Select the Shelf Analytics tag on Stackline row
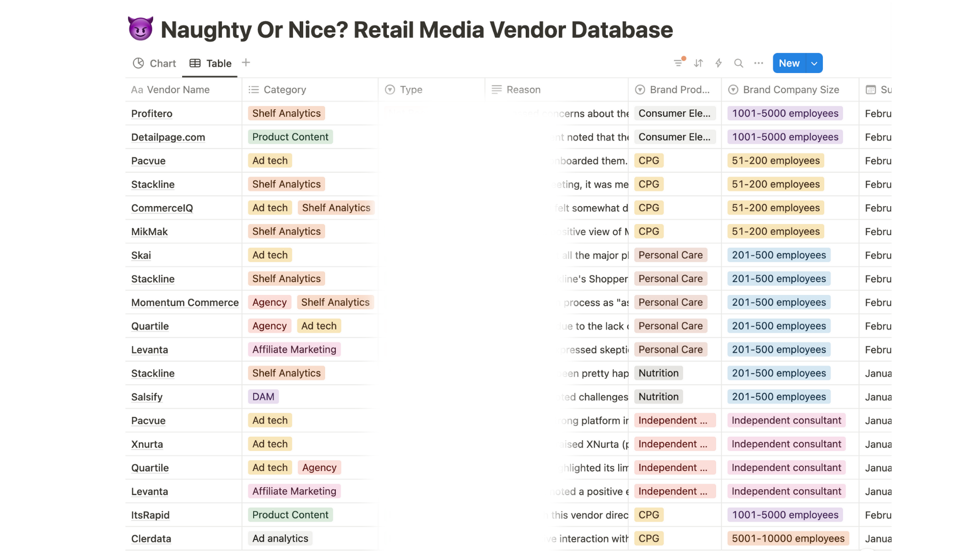Viewport: 980px width, 551px height. 286,184
